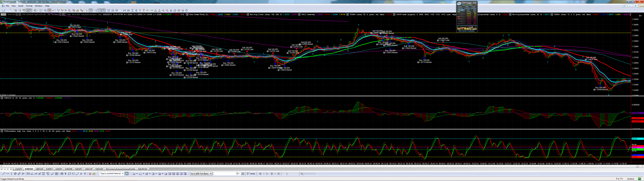This screenshot has height=181, width=644.
Task: Pick the Rectangle drawing tool
Action: 69,173
